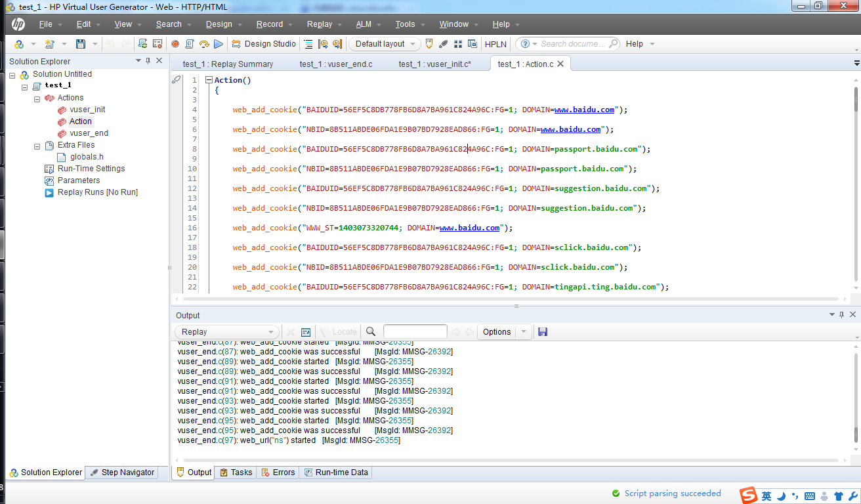The width and height of the screenshot is (861, 504).
Task: Open the Recording Options toolbar icon
Action: point(157,44)
